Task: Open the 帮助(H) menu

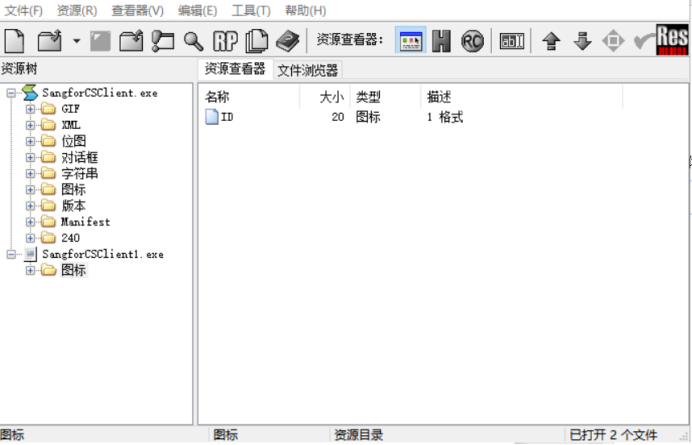Action: coord(305,10)
